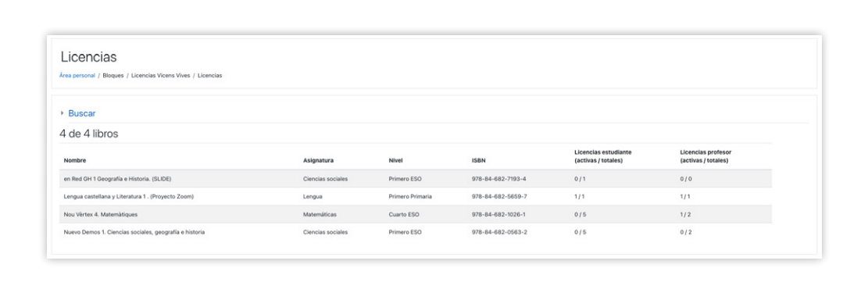The image size is (868, 300).
Task: Click 'Ciencias sociales' in Nuevo Demos row
Action: click(x=325, y=233)
